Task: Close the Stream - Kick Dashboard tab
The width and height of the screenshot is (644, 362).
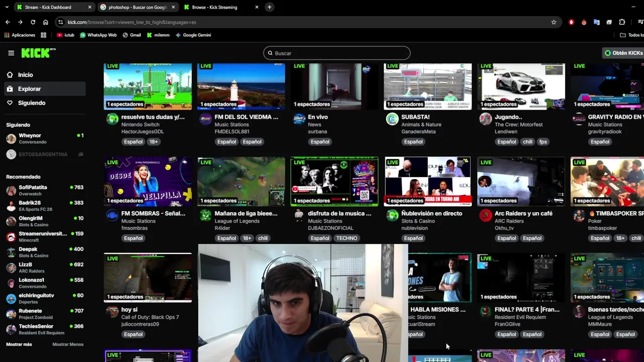Action: coord(90,7)
